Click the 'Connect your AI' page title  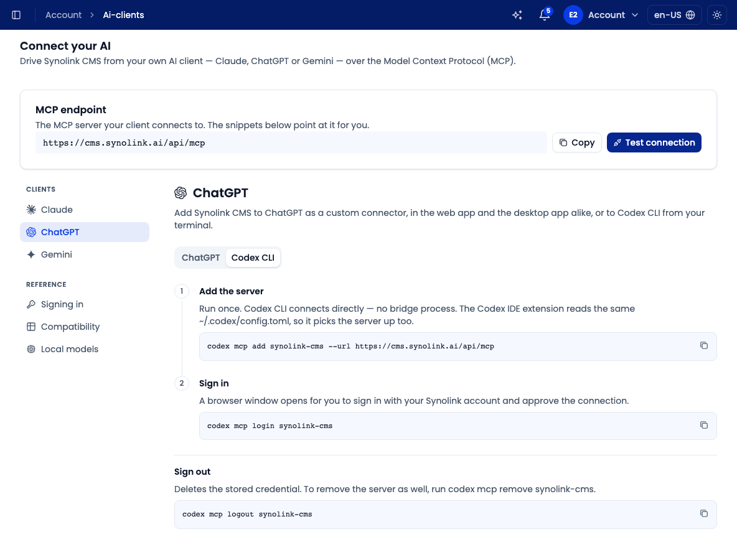click(x=65, y=46)
